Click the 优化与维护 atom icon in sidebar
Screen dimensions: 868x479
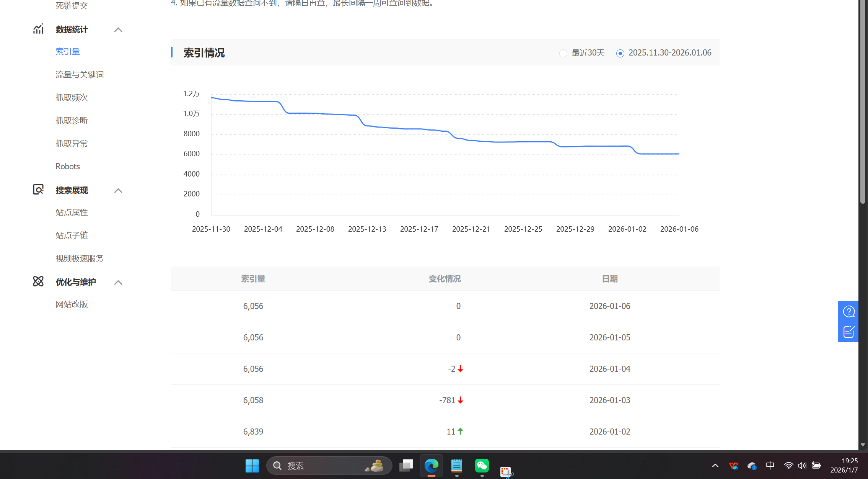[38, 281]
